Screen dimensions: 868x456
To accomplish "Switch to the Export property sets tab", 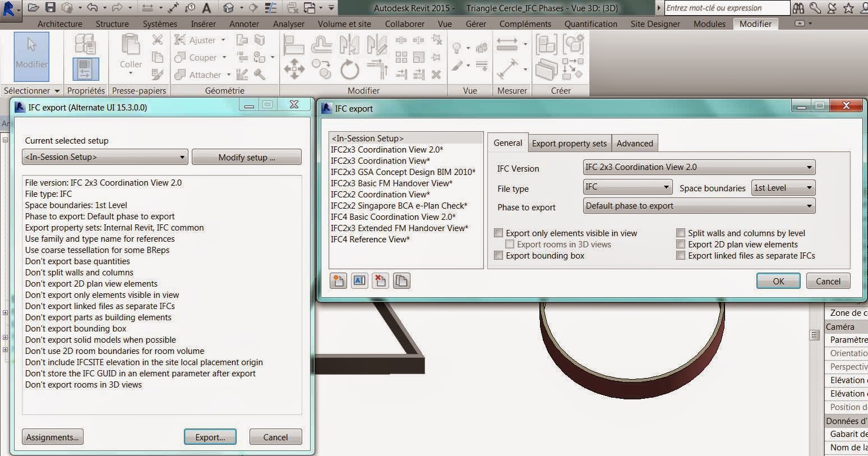I will click(569, 144).
